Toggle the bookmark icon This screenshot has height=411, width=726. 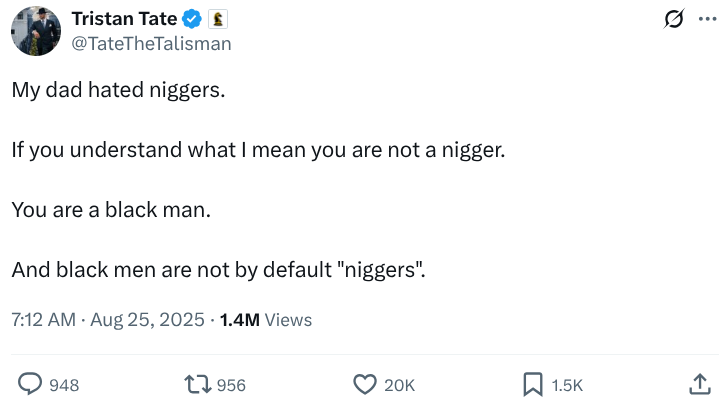pos(533,384)
